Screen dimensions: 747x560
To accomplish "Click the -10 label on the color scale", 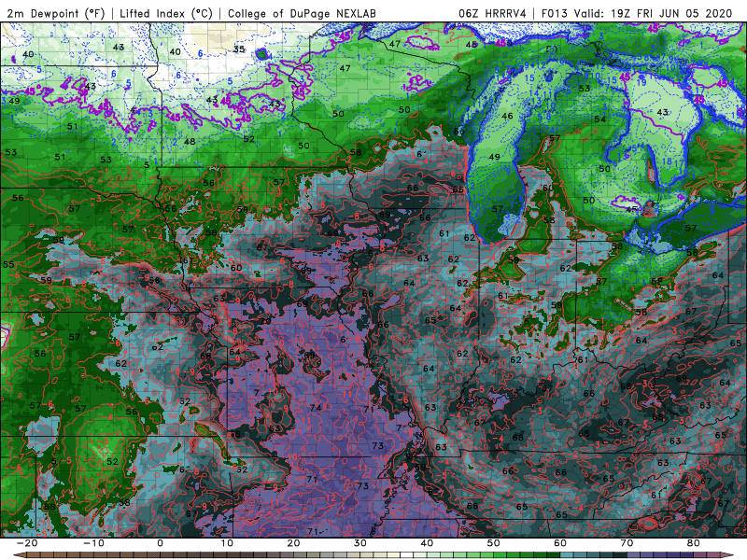I will pyautogui.click(x=93, y=543).
